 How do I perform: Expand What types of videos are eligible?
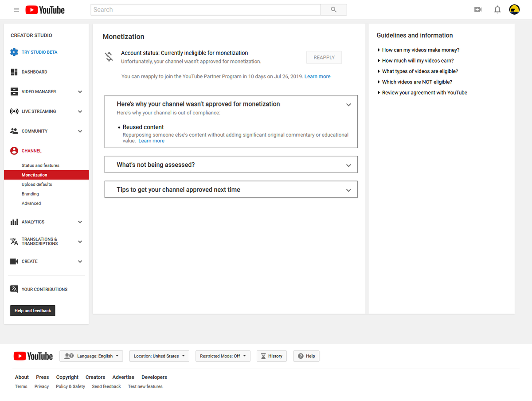418,71
